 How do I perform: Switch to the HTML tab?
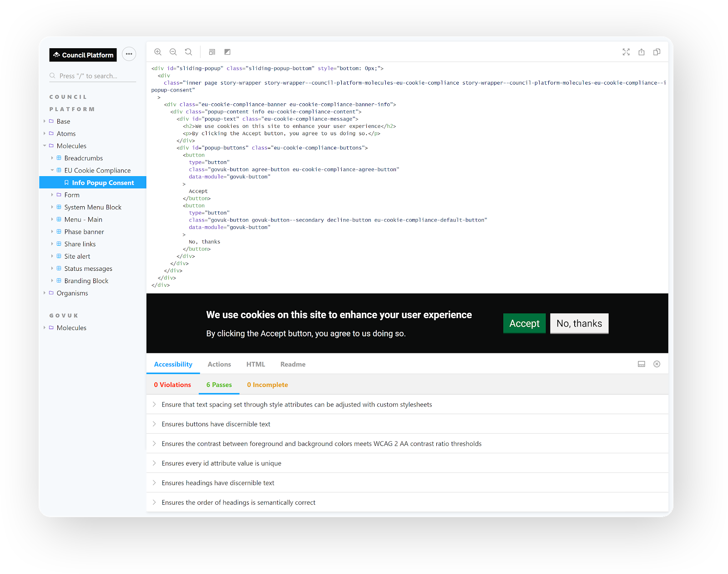click(x=256, y=364)
